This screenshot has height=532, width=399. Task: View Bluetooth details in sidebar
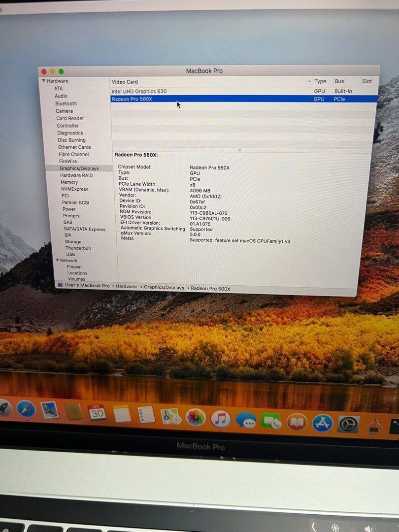coord(66,103)
